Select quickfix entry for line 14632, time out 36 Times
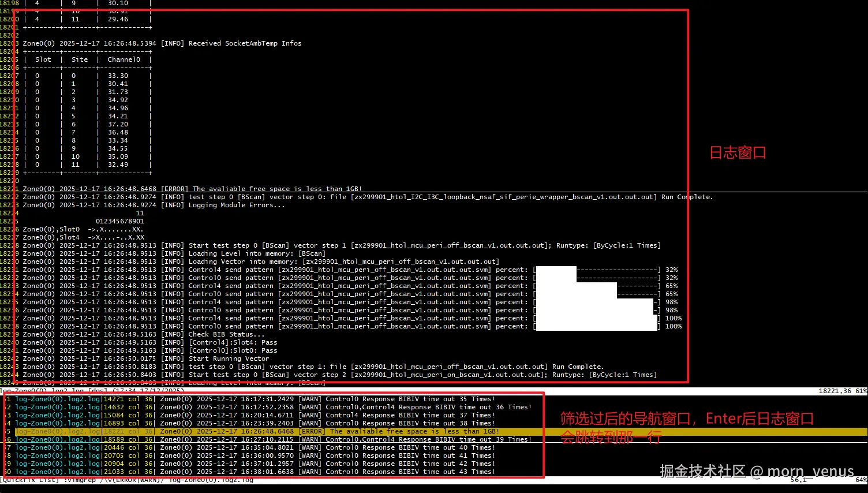This screenshot has height=493, width=868. 268,407
